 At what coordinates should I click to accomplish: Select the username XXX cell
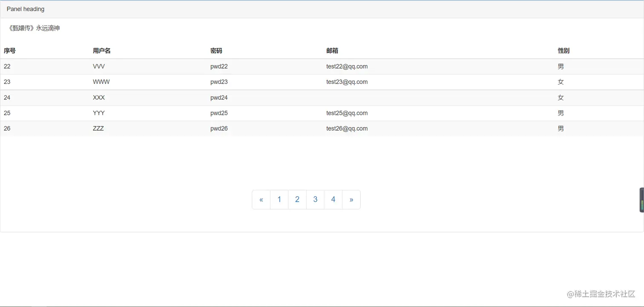click(x=99, y=98)
